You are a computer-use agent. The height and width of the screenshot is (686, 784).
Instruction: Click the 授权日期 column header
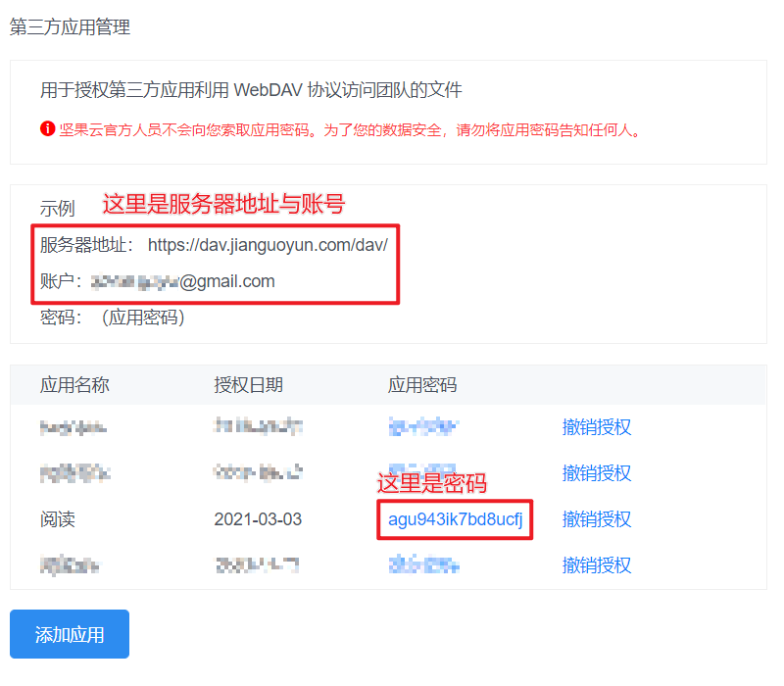pos(249,385)
